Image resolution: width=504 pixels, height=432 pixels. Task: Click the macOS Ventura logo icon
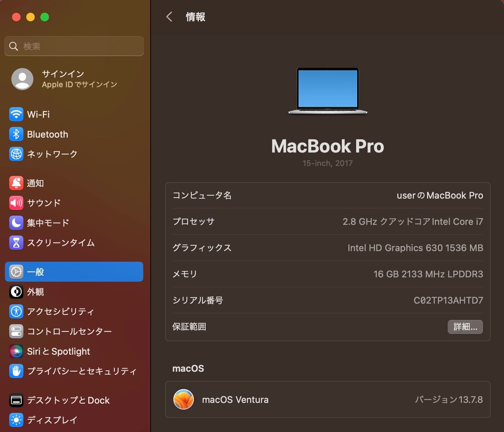[184, 399]
